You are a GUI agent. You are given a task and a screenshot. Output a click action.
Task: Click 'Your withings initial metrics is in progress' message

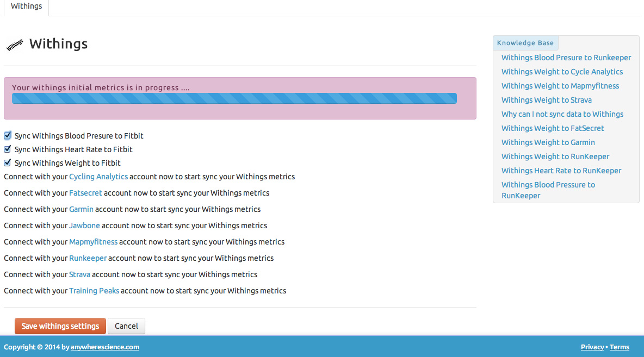click(101, 87)
